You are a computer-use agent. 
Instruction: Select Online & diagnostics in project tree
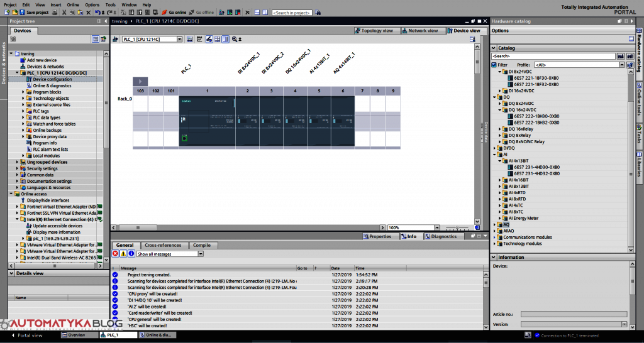pos(52,85)
